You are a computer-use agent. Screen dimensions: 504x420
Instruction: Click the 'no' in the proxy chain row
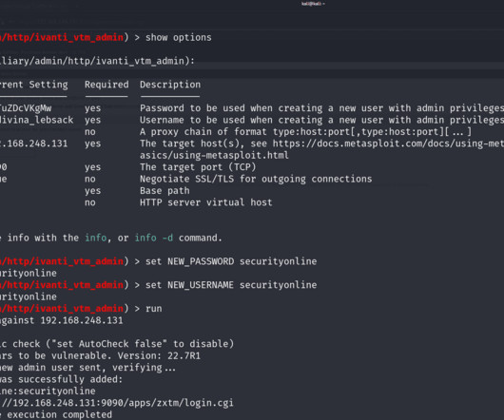click(x=90, y=132)
